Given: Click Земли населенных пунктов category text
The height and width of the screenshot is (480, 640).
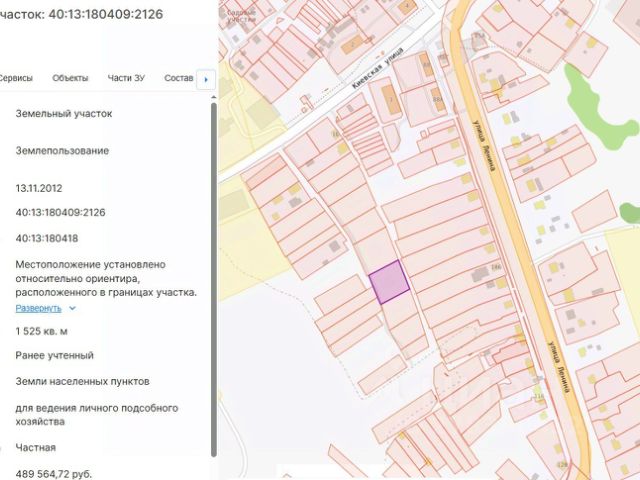Looking at the screenshot, I should pos(82,382).
